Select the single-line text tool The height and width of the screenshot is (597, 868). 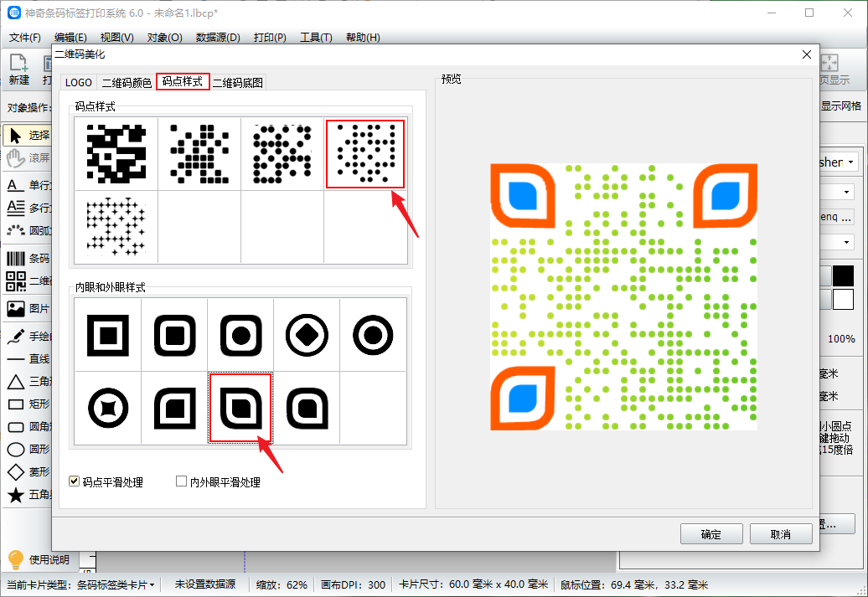[x=28, y=185]
